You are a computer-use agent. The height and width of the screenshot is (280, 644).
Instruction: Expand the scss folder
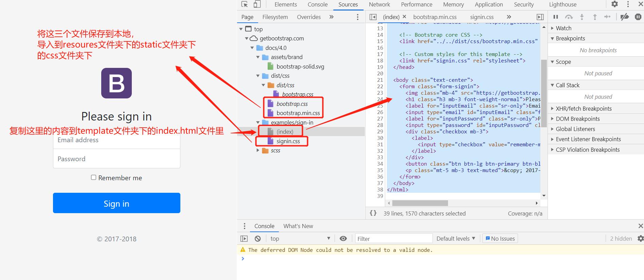point(258,150)
